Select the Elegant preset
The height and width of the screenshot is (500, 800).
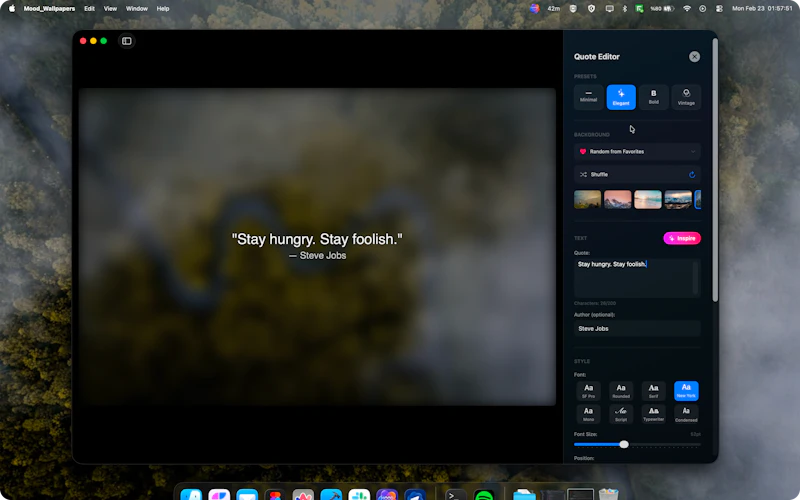click(621, 97)
